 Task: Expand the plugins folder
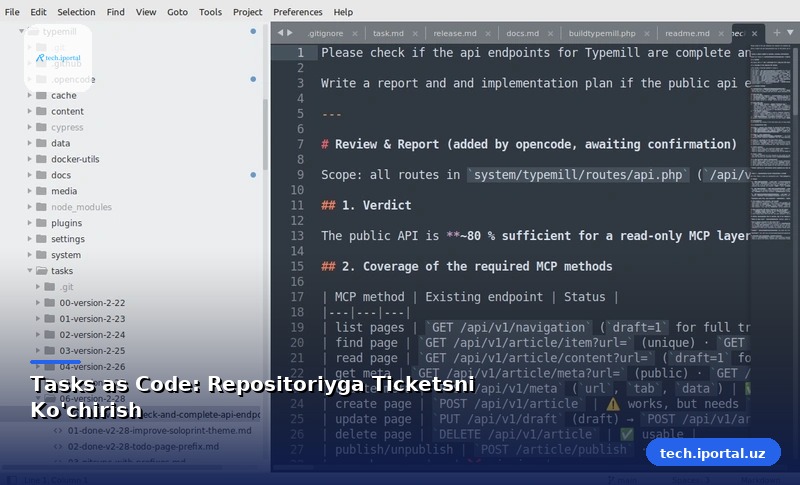[30, 223]
